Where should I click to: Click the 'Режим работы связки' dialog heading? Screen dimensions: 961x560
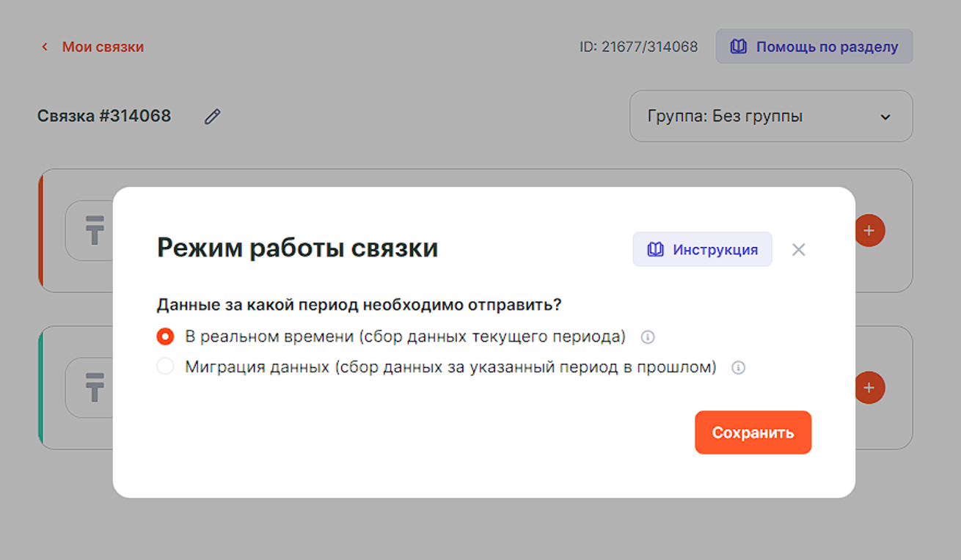[297, 248]
